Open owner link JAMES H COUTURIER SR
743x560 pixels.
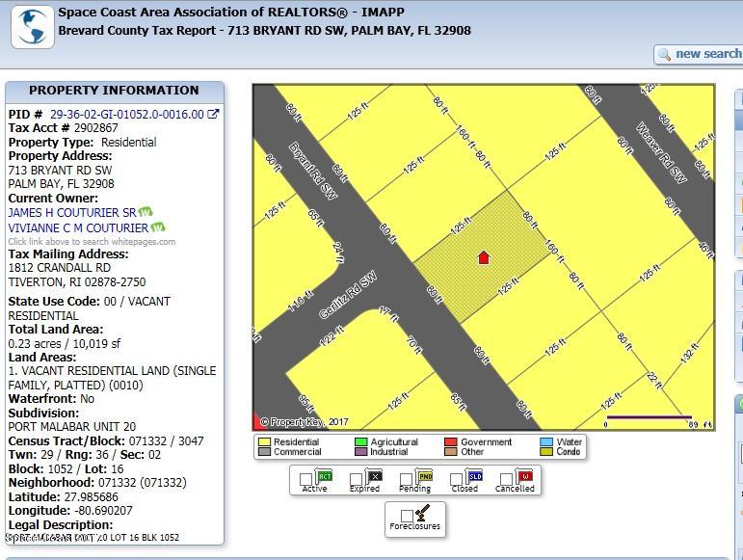pyautogui.click(x=72, y=213)
